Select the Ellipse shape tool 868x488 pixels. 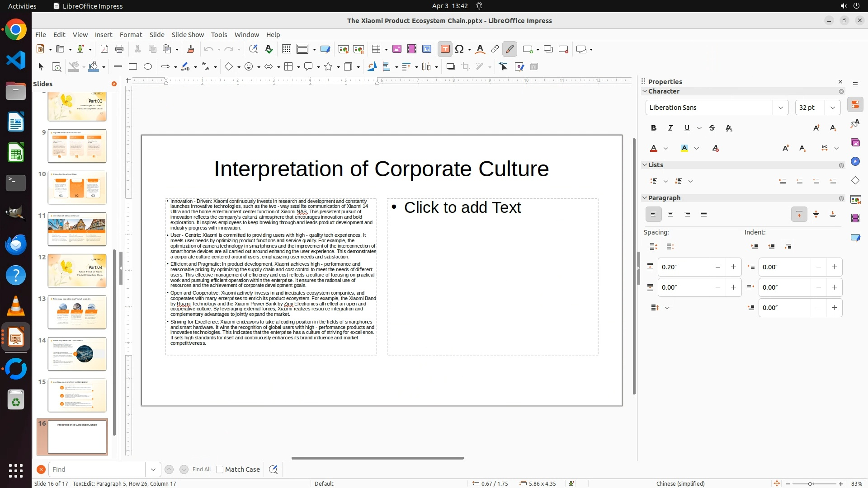pyautogui.click(x=148, y=67)
